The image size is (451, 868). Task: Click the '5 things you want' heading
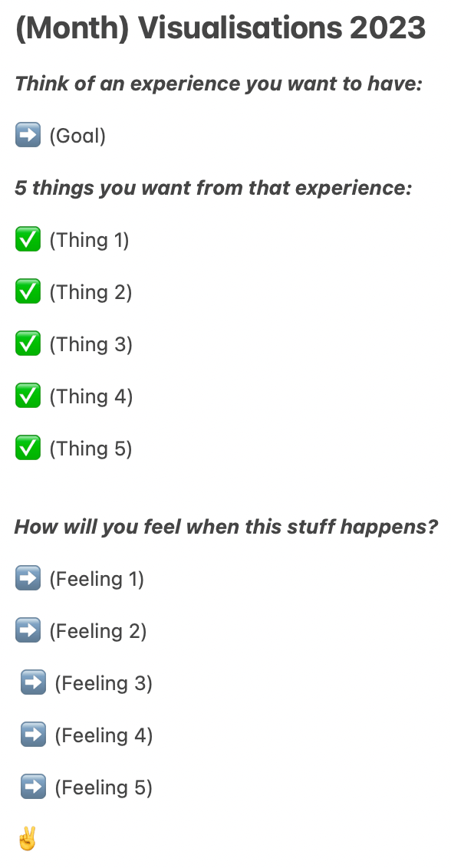tap(213, 188)
